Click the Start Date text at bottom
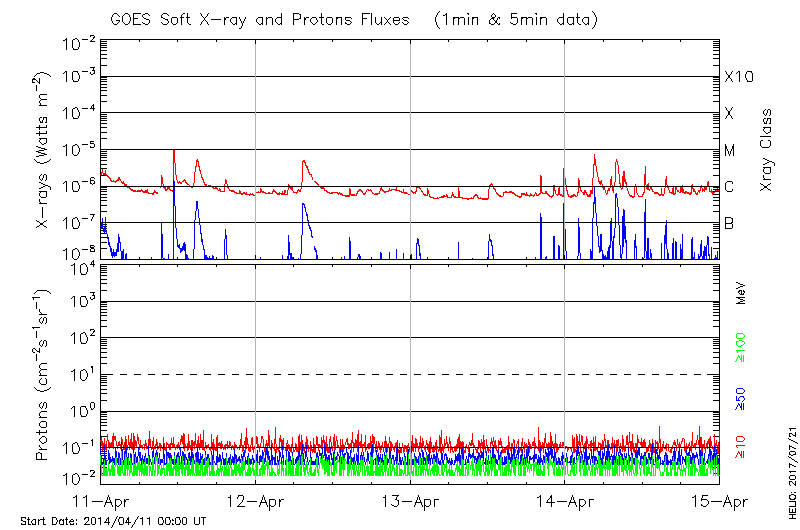800x530 pixels. pyautogui.click(x=113, y=521)
